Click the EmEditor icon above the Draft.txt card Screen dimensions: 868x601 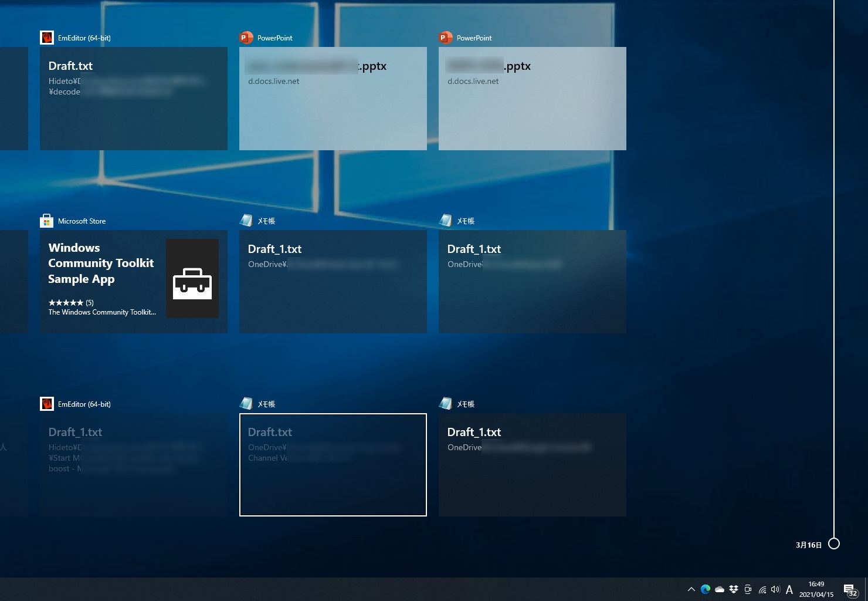point(47,38)
